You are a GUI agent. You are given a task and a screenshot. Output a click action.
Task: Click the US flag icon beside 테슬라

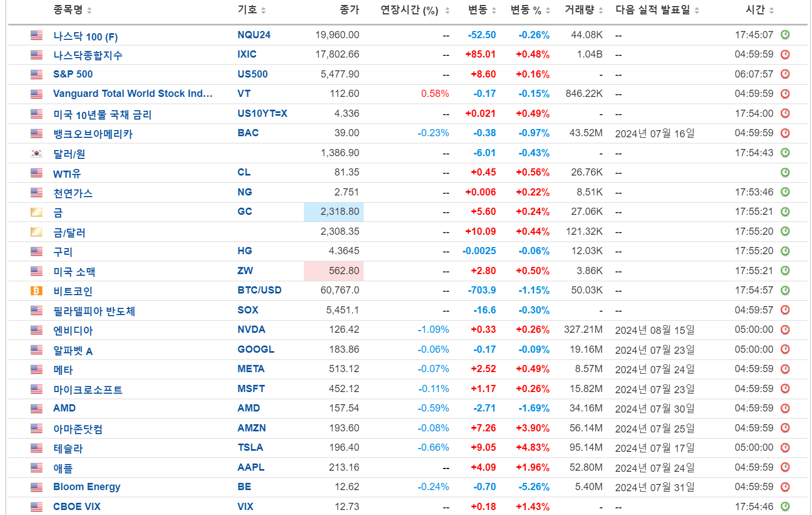(x=37, y=448)
